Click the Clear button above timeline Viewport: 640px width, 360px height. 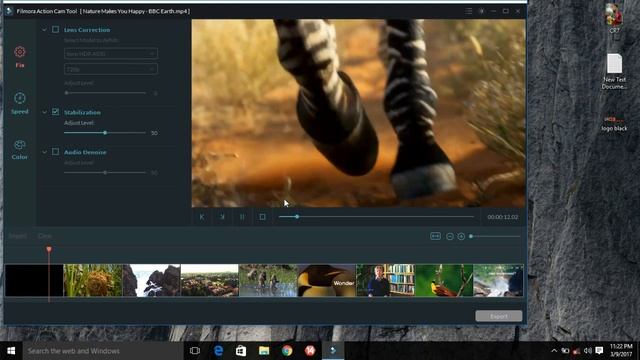click(x=45, y=236)
